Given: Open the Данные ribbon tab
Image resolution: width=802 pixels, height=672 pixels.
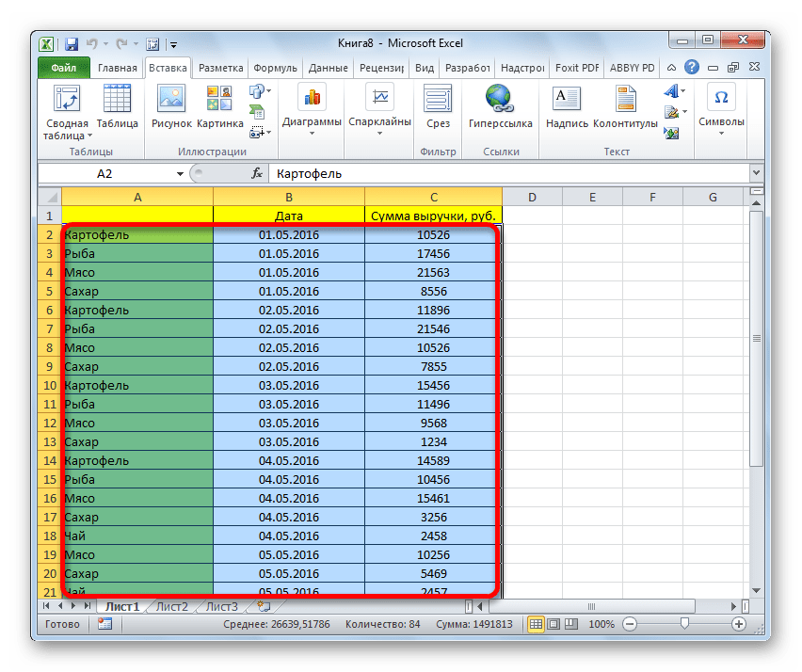Looking at the screenshot, I should 328,68.
